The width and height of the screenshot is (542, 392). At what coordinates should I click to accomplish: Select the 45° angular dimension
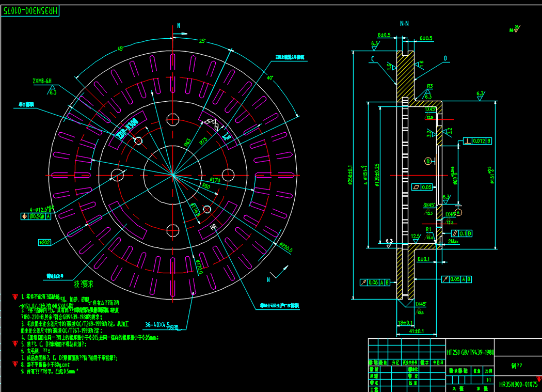[x=121, y=49]
